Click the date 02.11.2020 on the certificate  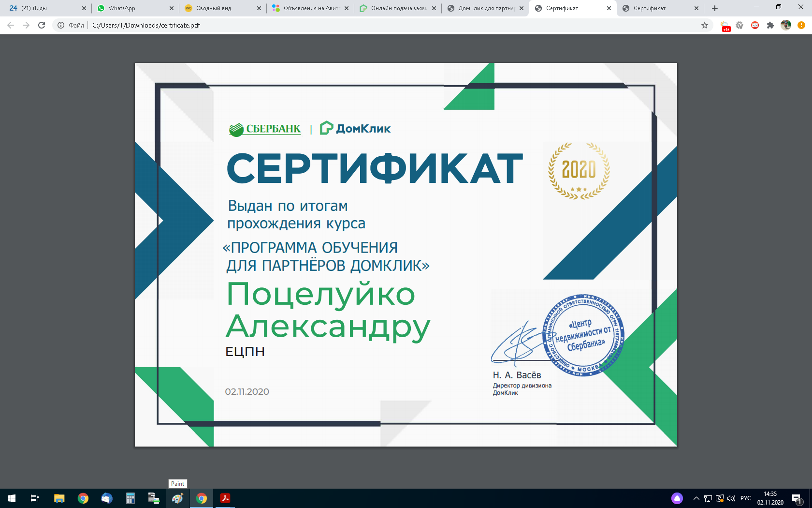247,392
